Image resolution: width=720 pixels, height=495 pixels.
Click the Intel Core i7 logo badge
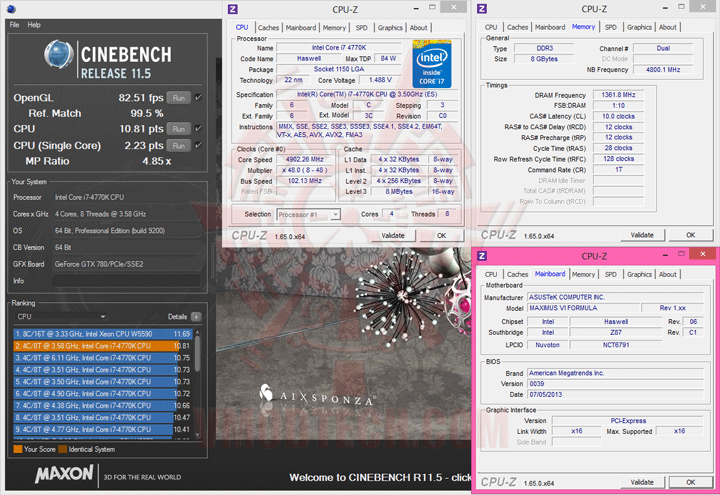coord(432,64)
